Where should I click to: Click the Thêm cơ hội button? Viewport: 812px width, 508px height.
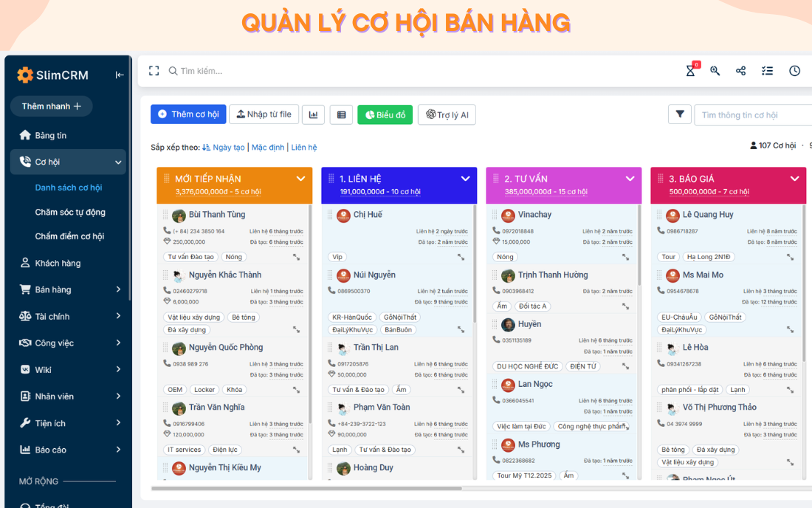(188, 114)
